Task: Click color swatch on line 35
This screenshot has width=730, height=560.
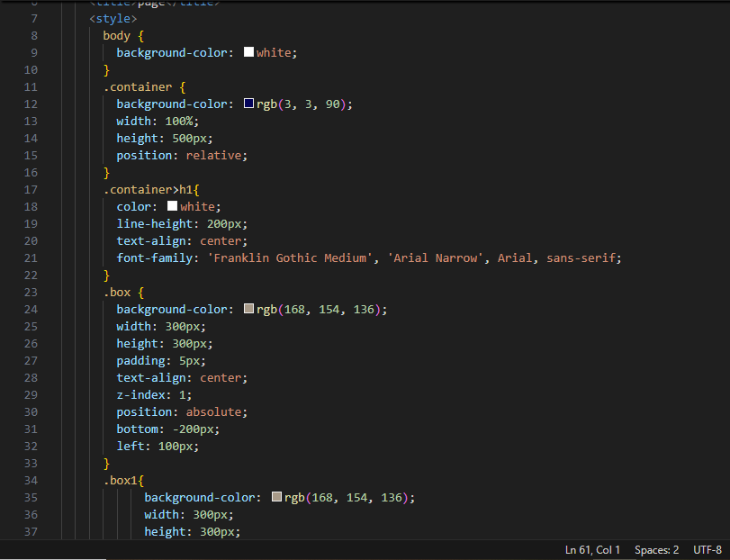Action: point(276,497)
